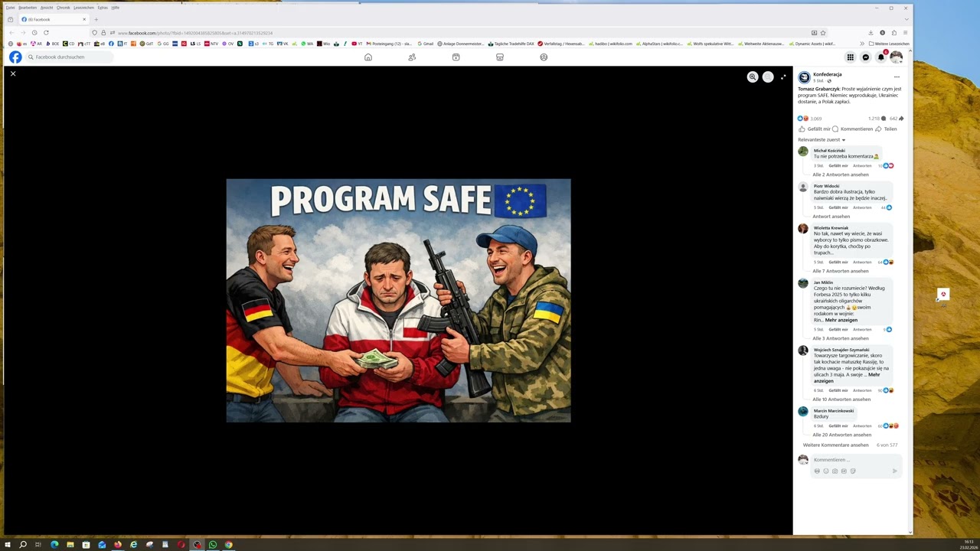980x551 pixels.
Task: Open the Konfederacja page name link
Action: (x=827, y=74)
